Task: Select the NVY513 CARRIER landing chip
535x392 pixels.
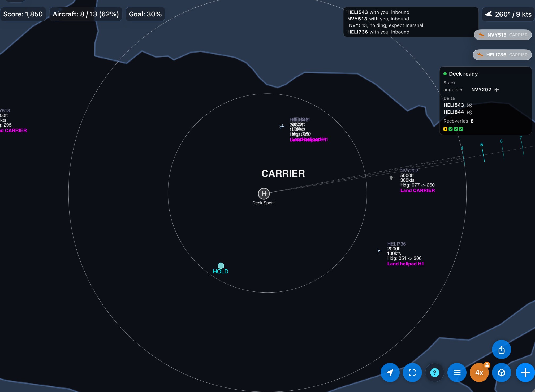Action: click(503, 35)
